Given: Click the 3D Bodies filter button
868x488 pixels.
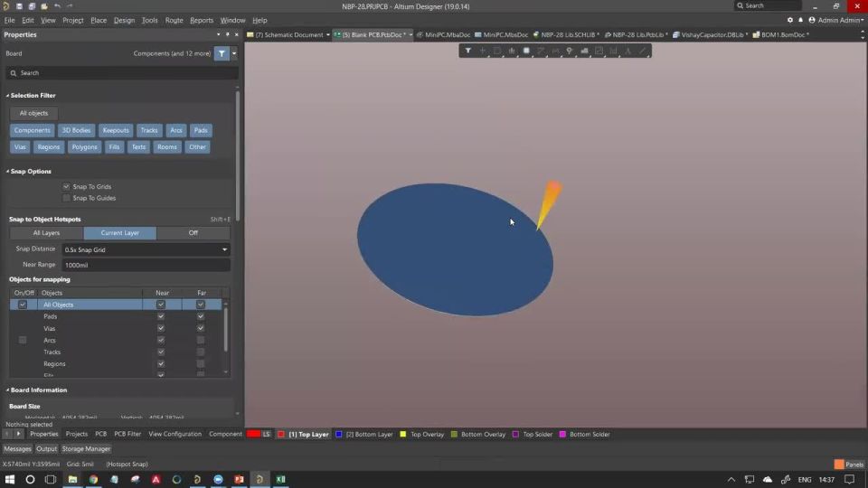Looking at the screenshot, I should coord(76,130).
